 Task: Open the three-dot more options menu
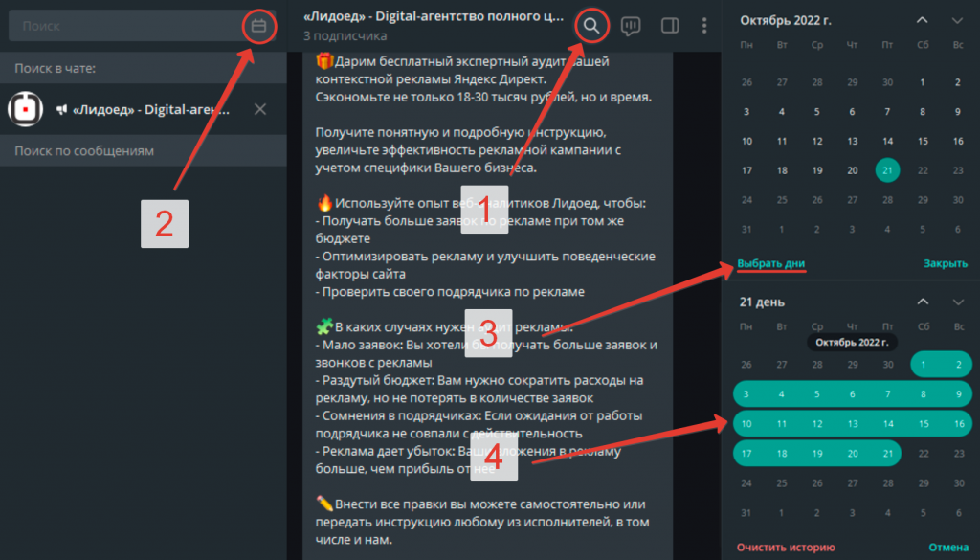coord(705,27)
